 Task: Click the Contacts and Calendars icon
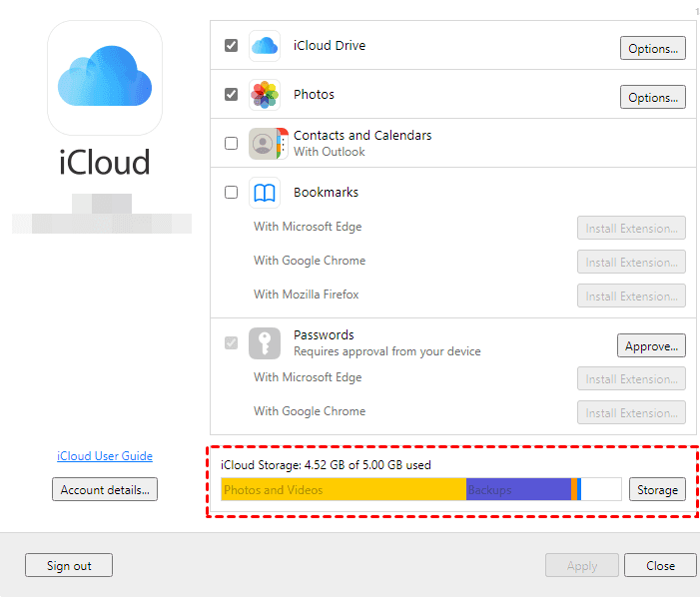pyautogui.click(x=265, y=144)
